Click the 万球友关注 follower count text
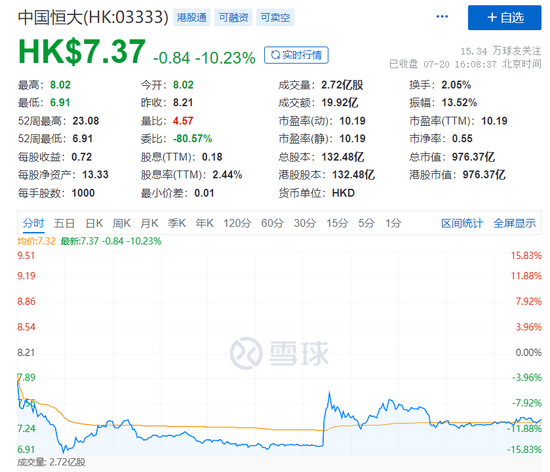Image resolution: width=550 pixels, height=472 pixels. point(501,51)
